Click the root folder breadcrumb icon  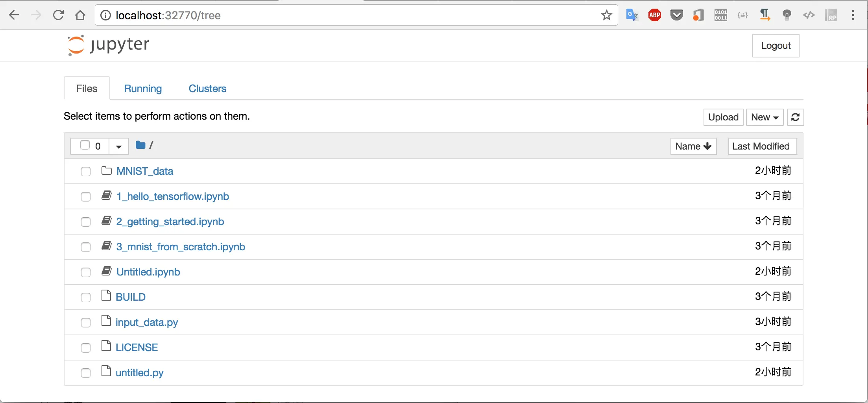coord(140,145)
